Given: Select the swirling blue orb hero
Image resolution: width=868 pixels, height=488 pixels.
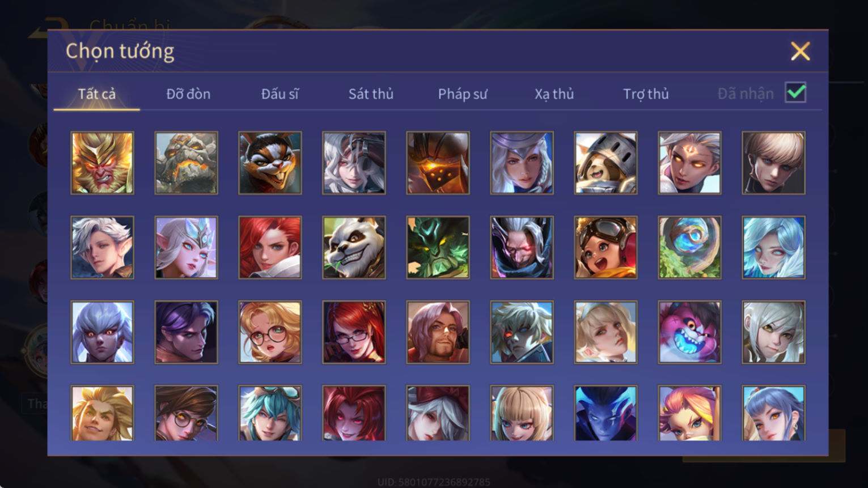Looking at the screenshot, I should [x=689, y=248].
